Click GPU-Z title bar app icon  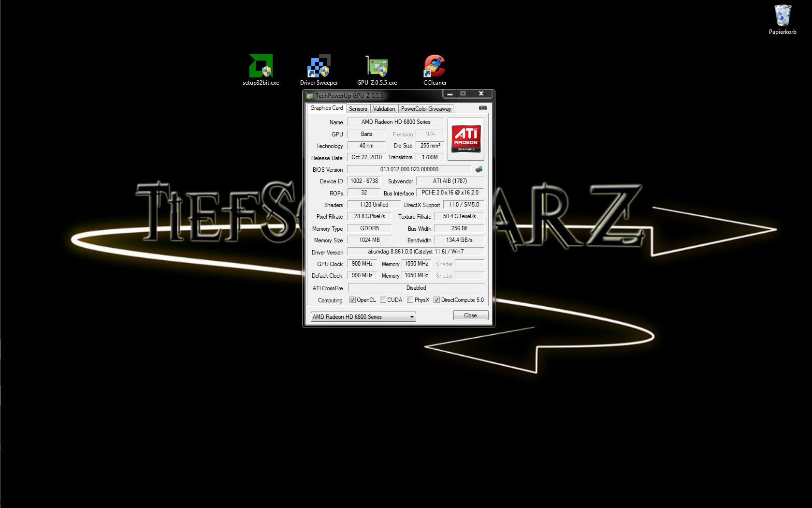(x=309, y=96)
